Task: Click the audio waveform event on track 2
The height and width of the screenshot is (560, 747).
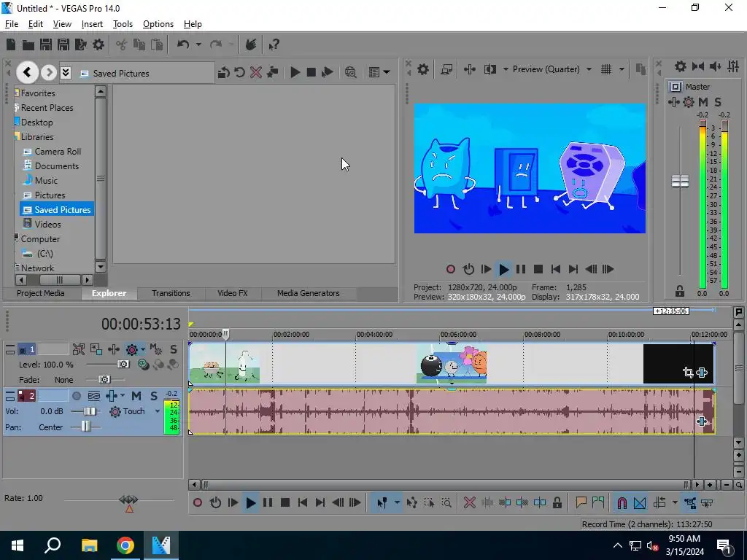Action: pos(451,411)
